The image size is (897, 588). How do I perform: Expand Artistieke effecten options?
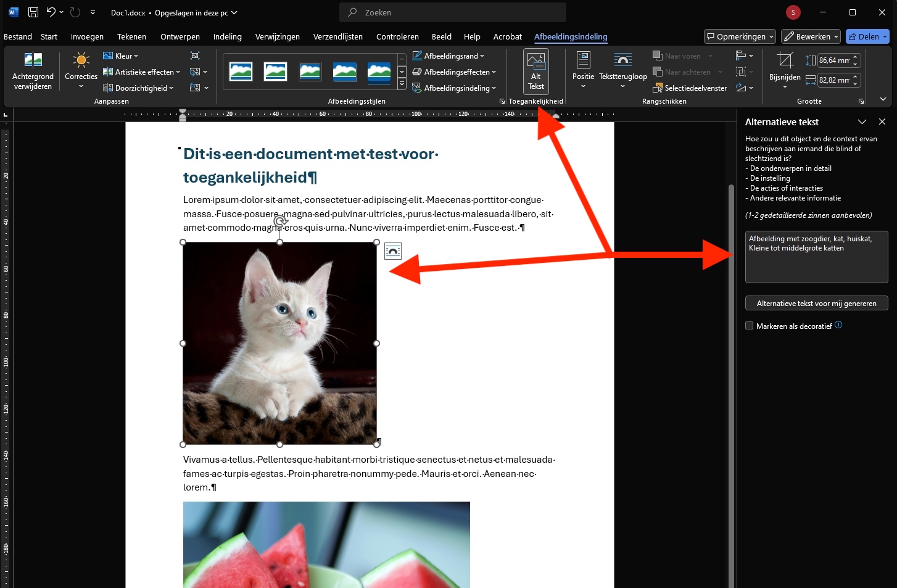[x=141, y=72]
